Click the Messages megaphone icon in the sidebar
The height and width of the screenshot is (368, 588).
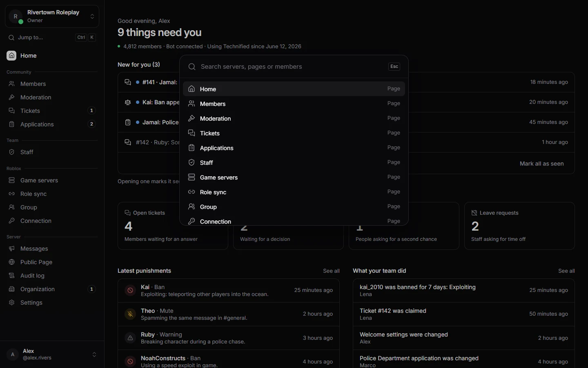click(12, 249)
